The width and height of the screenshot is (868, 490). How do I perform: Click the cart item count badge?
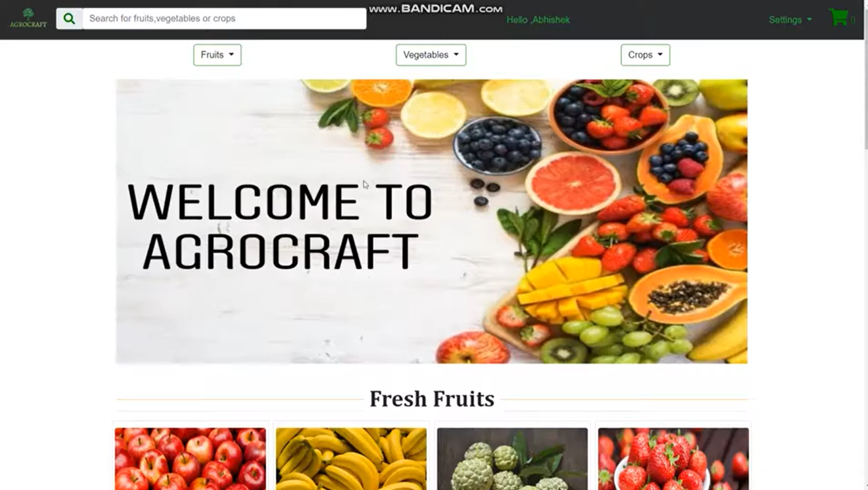pos(853,20)
